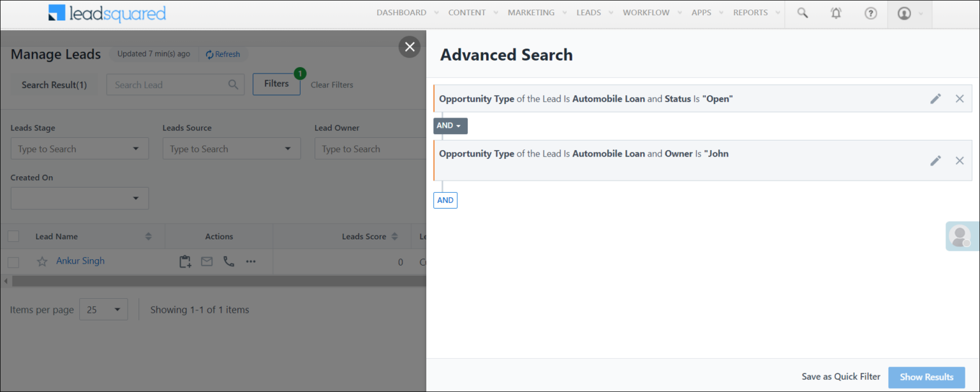
Task: Expand the Created On dropdown
Action: 79,198
